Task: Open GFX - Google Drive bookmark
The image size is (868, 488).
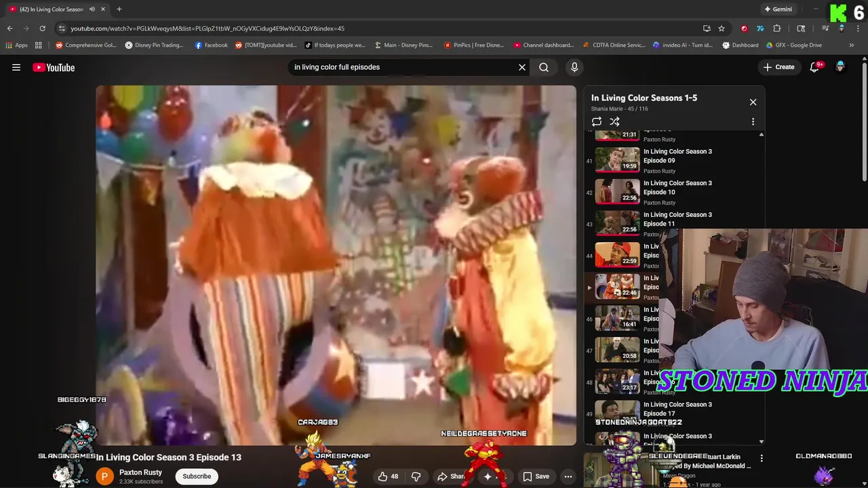Action: pos(793,45)
